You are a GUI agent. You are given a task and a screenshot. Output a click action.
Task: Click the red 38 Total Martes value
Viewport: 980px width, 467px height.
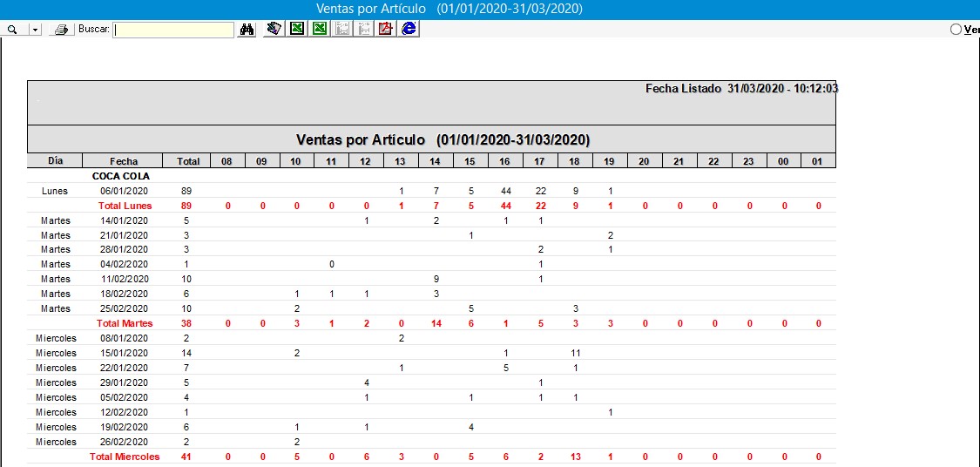pos(186,324)
